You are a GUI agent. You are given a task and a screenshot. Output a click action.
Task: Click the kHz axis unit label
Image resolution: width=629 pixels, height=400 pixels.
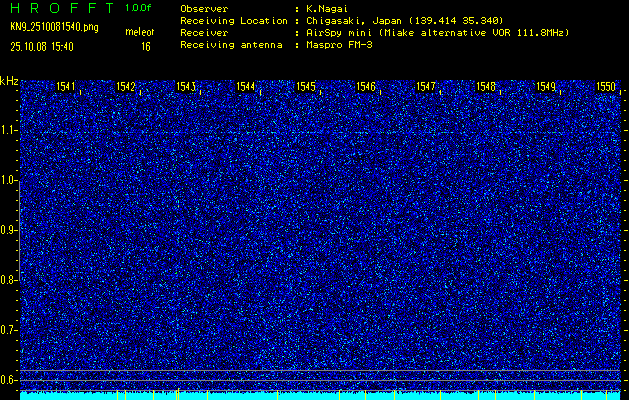9,81
